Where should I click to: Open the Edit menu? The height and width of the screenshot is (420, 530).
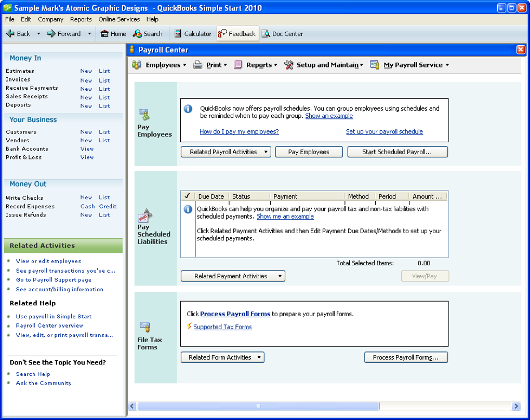click(x=26, y=19)
